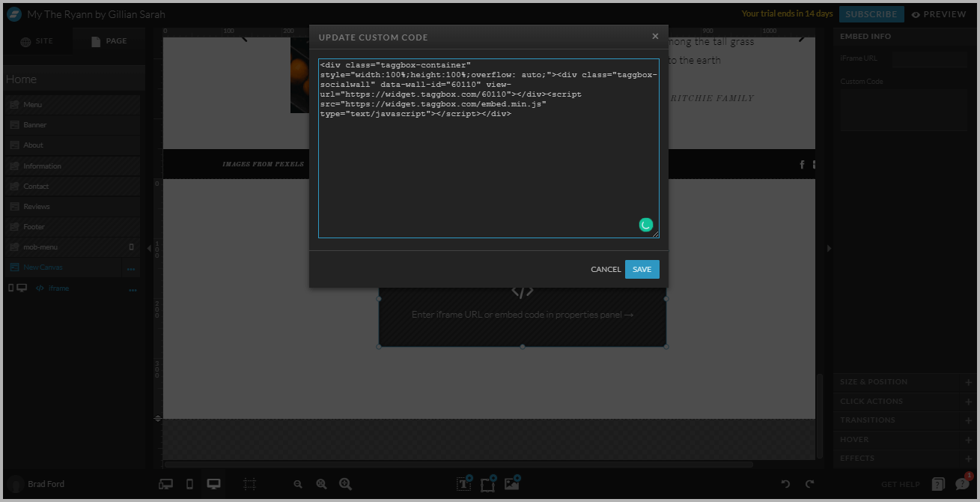Select the tablet preview mode icon
980x502 pixels.
(165, 483)
